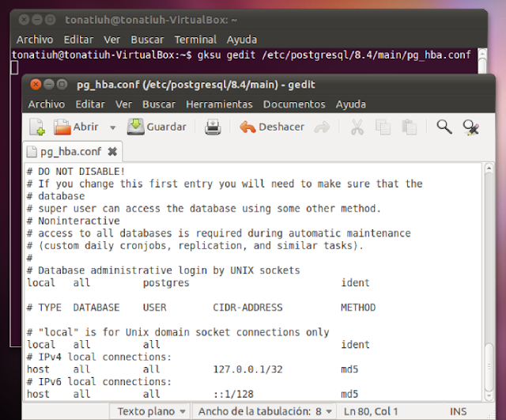Click the INS insert mode indicator
506x420 pixels.
coord(459,411)
